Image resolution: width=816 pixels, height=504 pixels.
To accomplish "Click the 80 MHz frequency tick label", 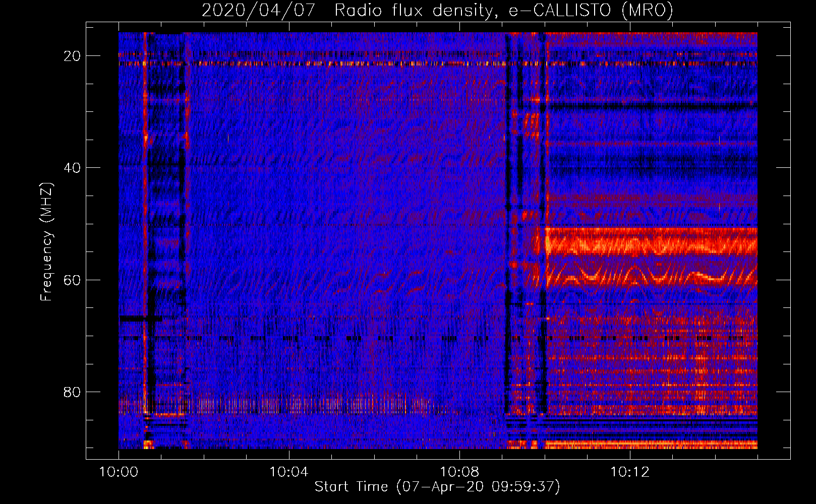I will [x=72, y=392].
